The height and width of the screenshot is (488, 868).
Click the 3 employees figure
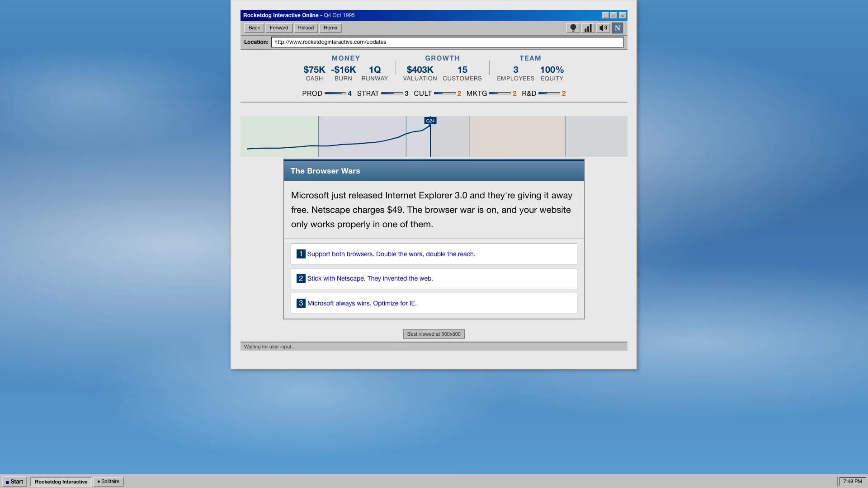(x=516, y=70)
